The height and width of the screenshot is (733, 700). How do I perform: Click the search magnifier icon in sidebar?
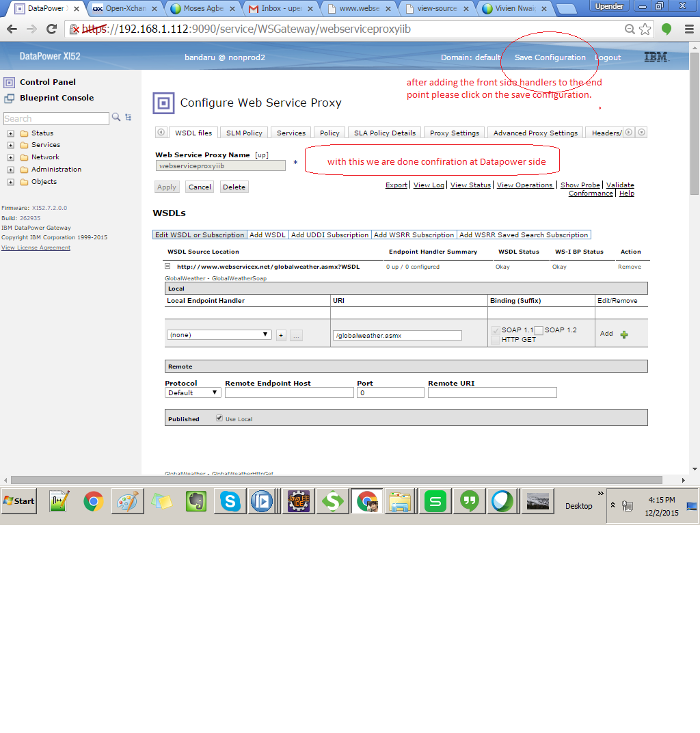coord(115,118)
